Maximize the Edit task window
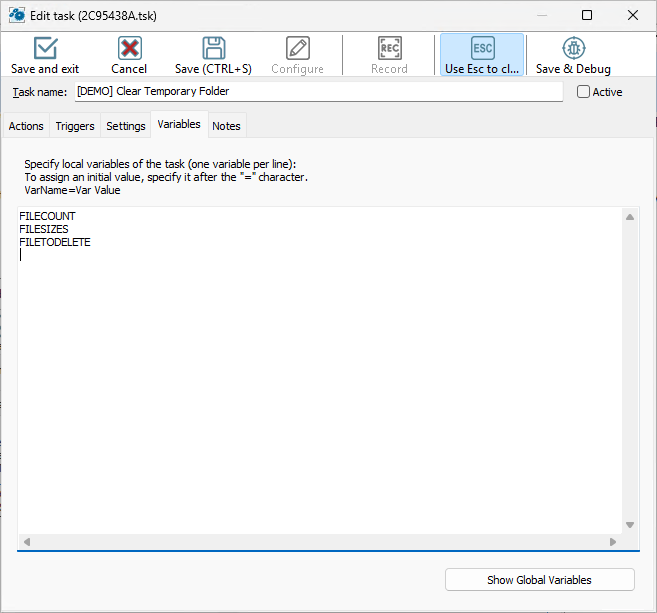 587,16
